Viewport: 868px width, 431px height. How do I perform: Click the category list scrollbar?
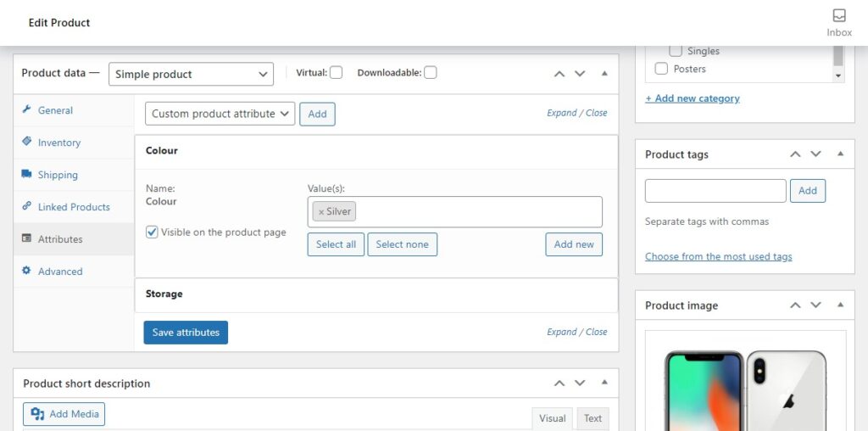[838, 56]
